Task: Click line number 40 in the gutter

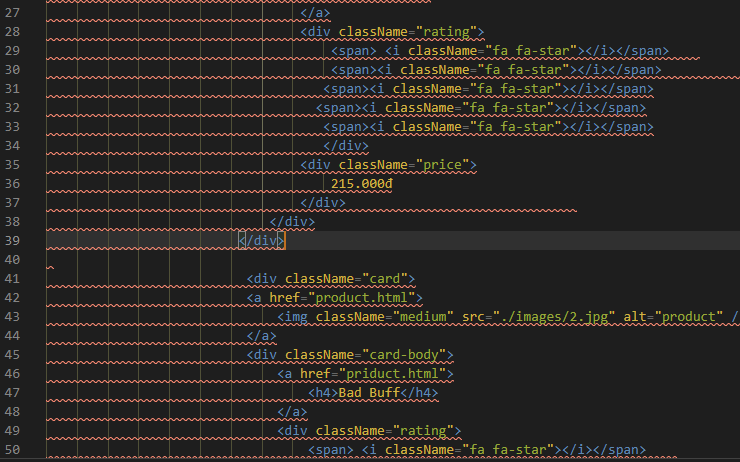Action: tap(12, 260)
